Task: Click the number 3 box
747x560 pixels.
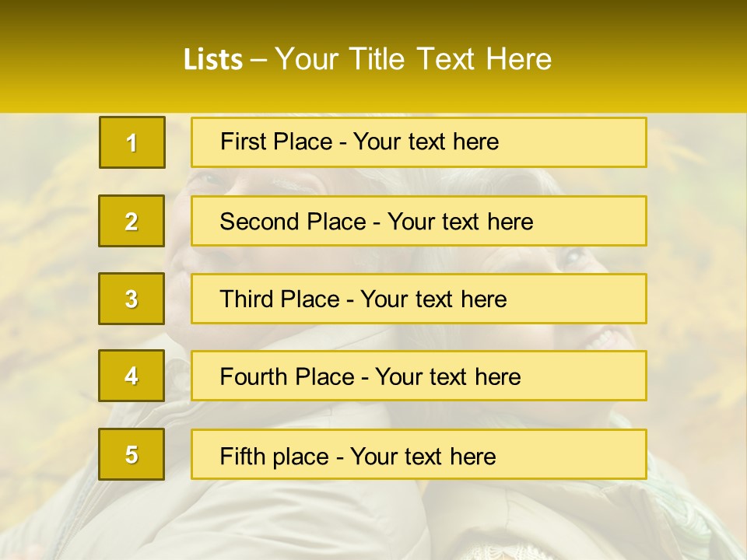Action: [x=132, y=299]
